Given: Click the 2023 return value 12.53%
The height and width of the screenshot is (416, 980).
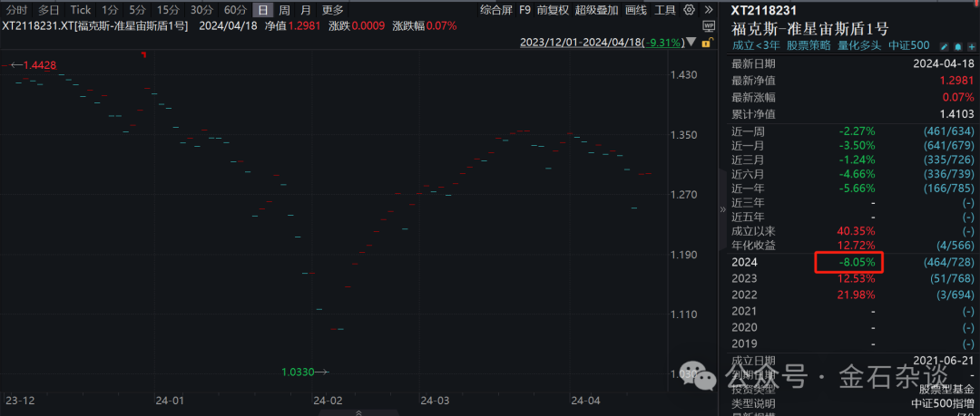Looking at the screenshot, I should (x=857, y=278).
